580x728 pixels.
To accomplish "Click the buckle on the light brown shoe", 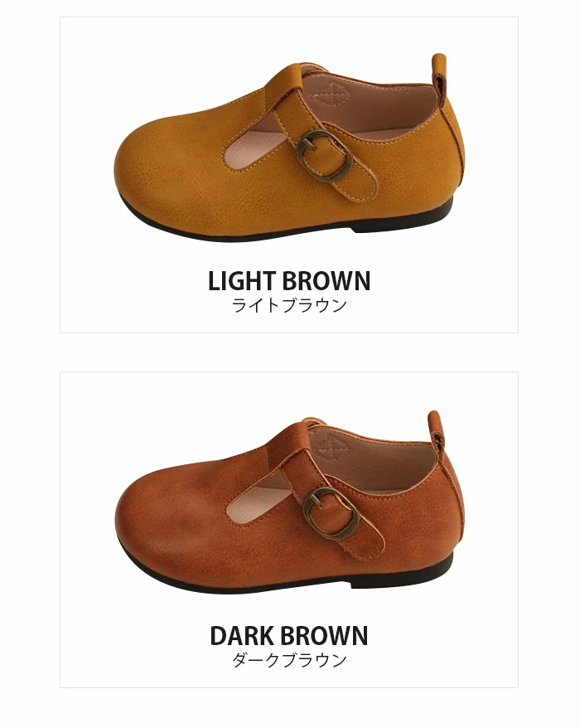I will point(323,156).
